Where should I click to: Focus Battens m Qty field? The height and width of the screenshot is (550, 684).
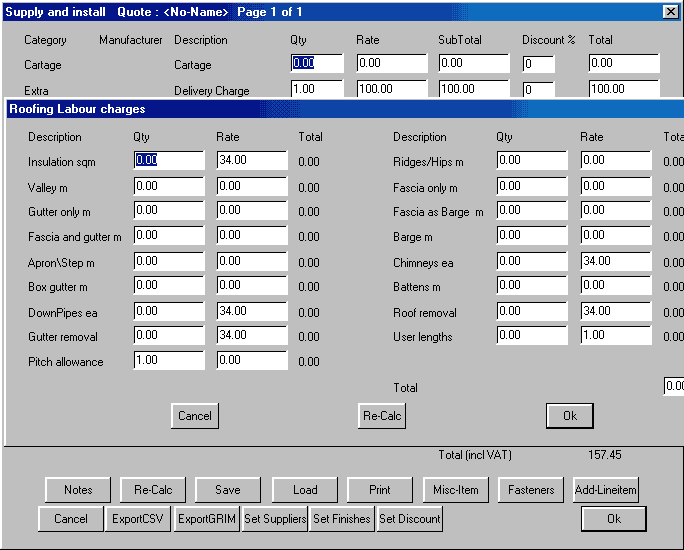(x=532, y=285)
